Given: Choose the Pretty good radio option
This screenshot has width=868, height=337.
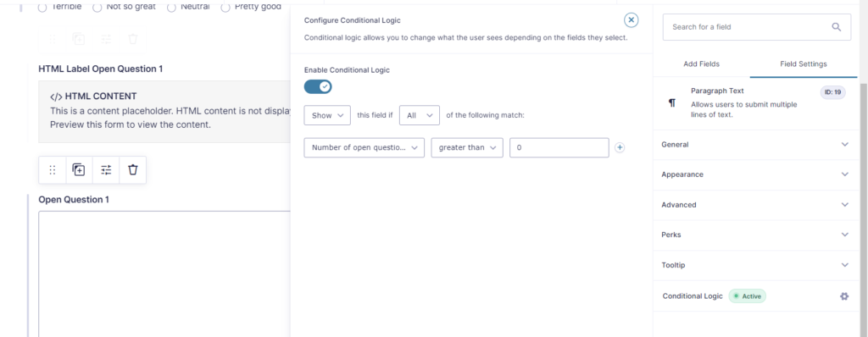Looking at the screenshot, I should (x=225, y=7).
